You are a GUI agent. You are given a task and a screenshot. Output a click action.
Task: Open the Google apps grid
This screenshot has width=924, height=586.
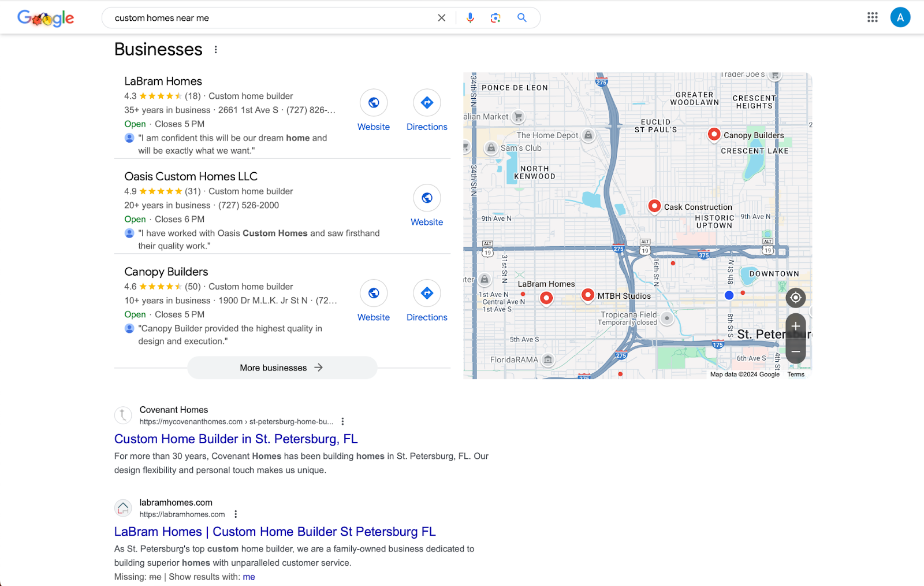pos(873,17)
